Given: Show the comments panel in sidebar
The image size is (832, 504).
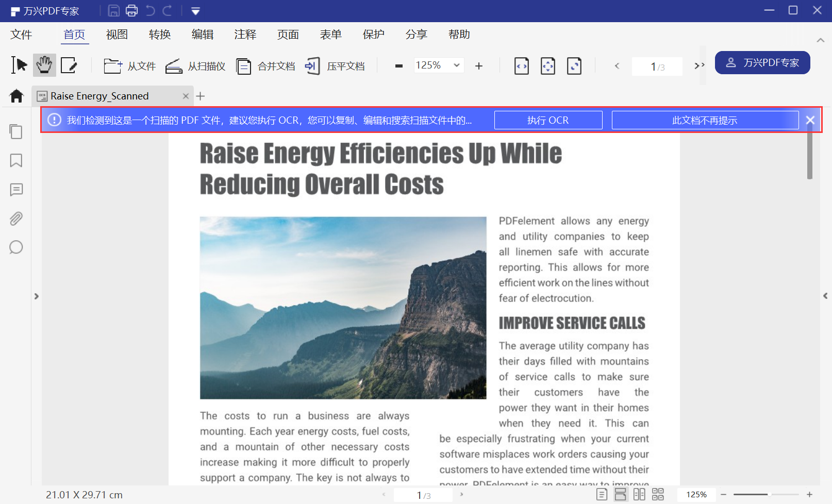Looking at the screenshot, I should click(16, 190).
